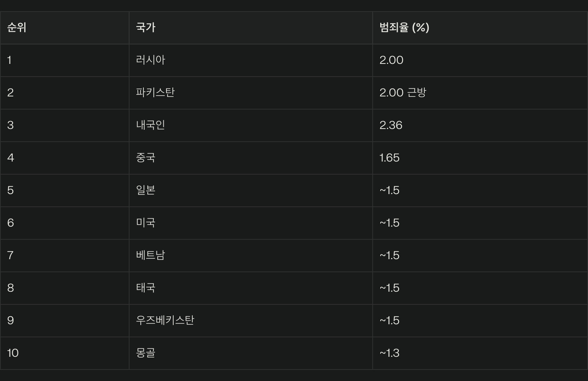Screen dimensions: 588x381
Task: Select rank number 7 cell
Action: (x=65, y=256)
